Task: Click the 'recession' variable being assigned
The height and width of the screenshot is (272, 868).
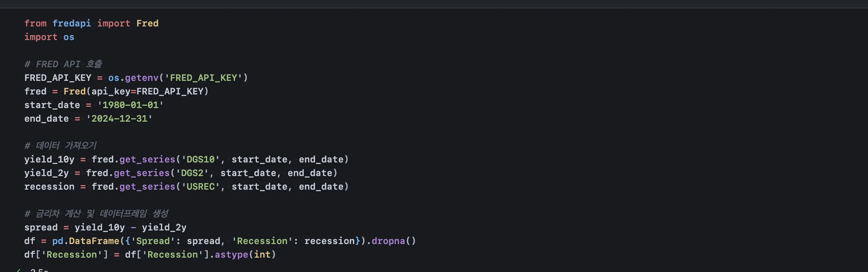Action: (x=49, y=187)
